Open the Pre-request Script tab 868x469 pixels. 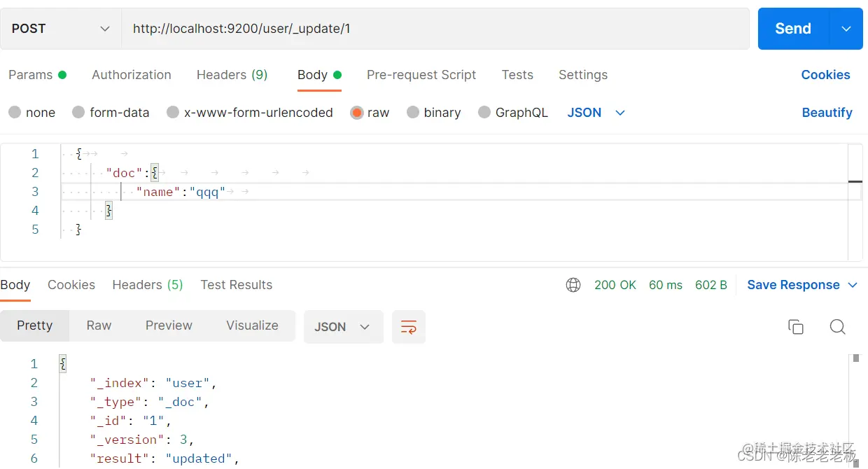421,75
